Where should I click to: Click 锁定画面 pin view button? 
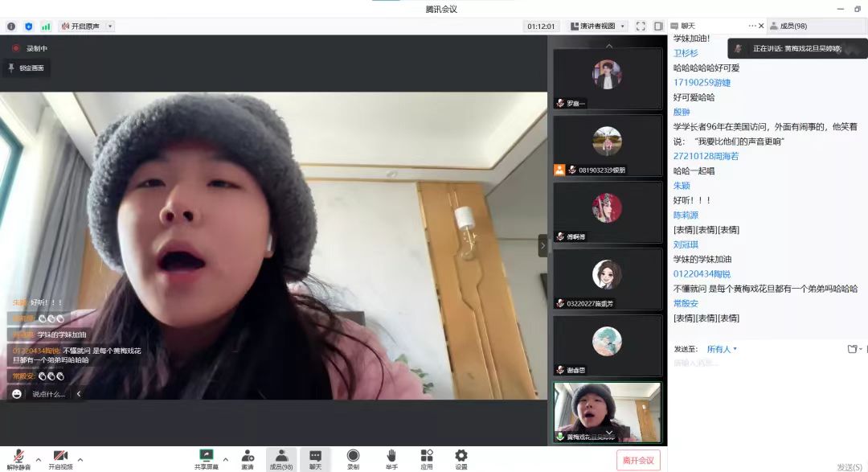(27, 68)
